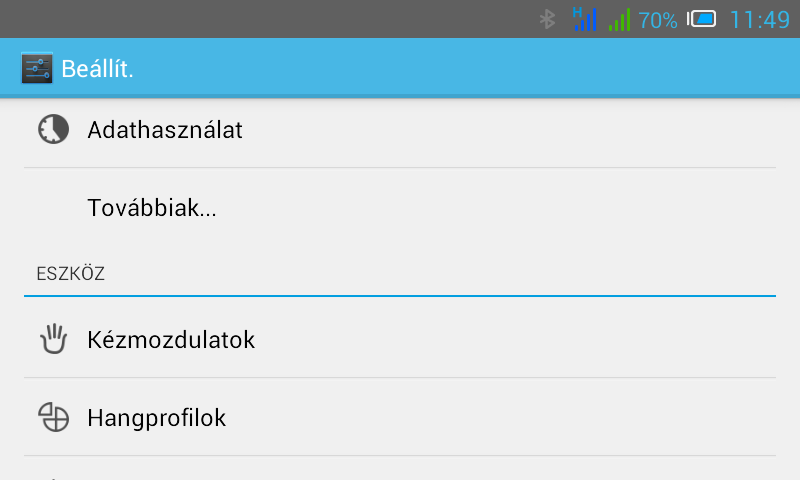The width and height of the screenshot is (800, 480).
Task: Open Továbbiak... for more network settings
Action: pyautogui.click(x=400, y=207)
